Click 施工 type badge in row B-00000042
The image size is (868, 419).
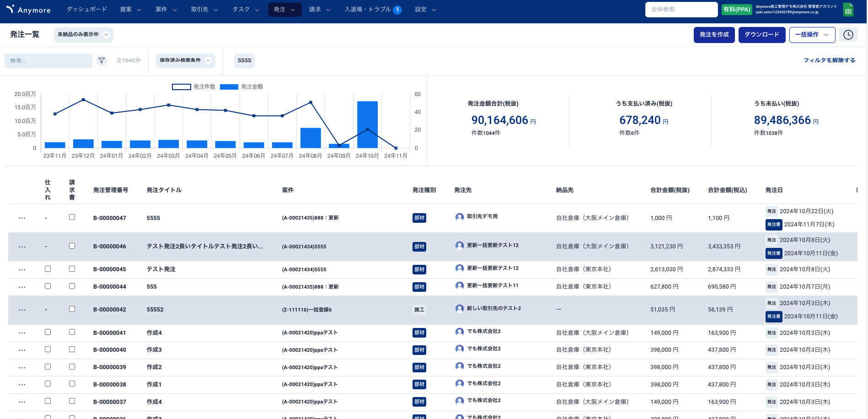click(419, 310)
